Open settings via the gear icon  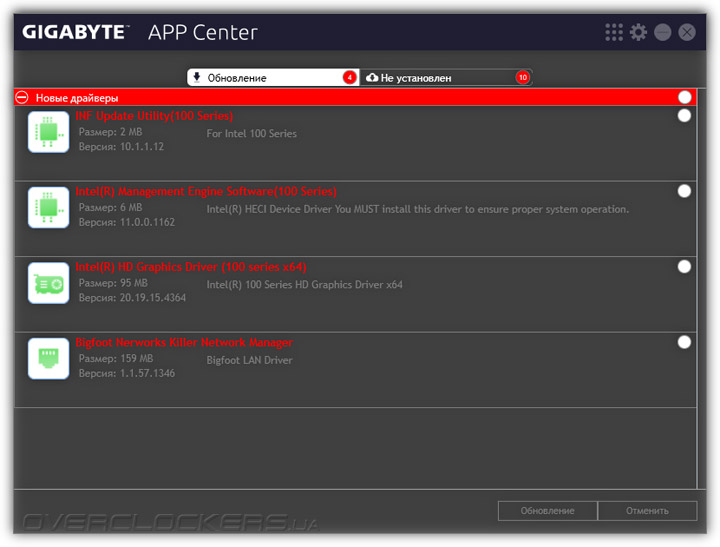pyautogui.click(x=638, y=32)
